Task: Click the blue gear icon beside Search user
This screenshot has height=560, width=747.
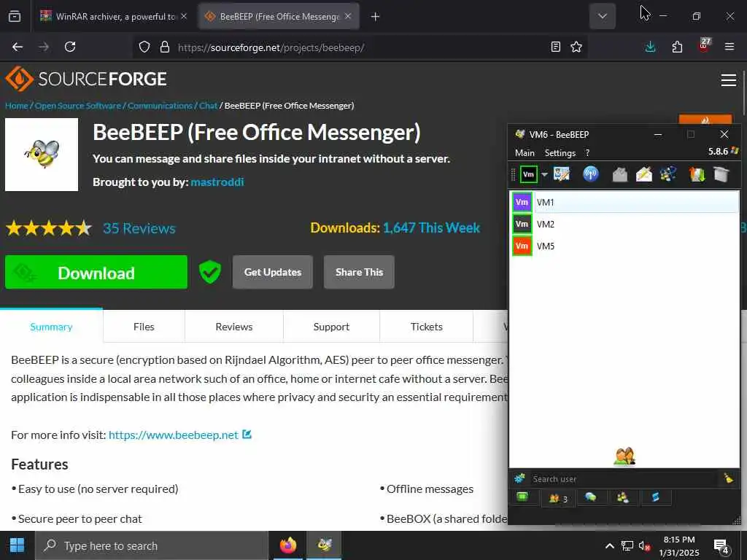Action: click(519, 478)
